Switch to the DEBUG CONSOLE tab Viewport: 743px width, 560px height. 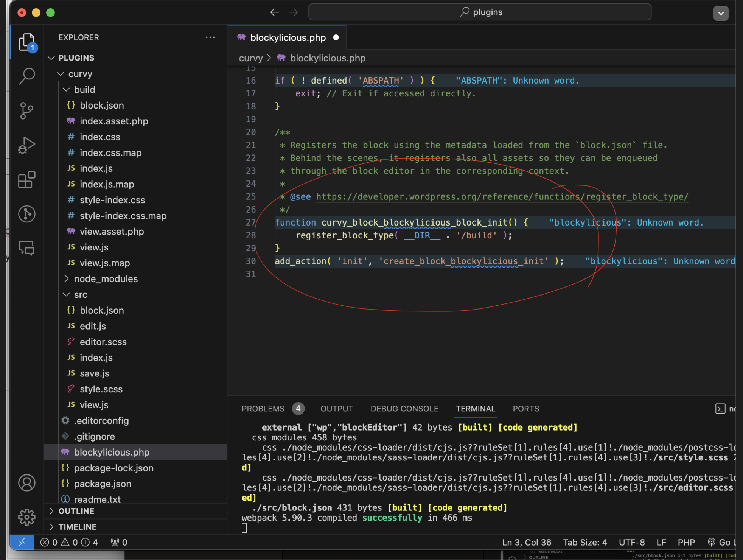[x=404, y=409]
